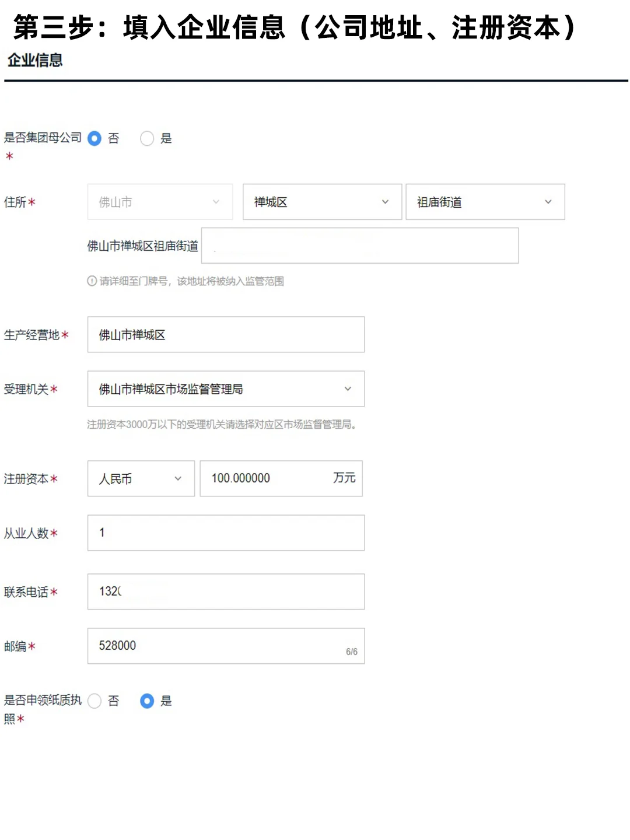Click the 6/6 character counter in 邮编

(351, 652)
